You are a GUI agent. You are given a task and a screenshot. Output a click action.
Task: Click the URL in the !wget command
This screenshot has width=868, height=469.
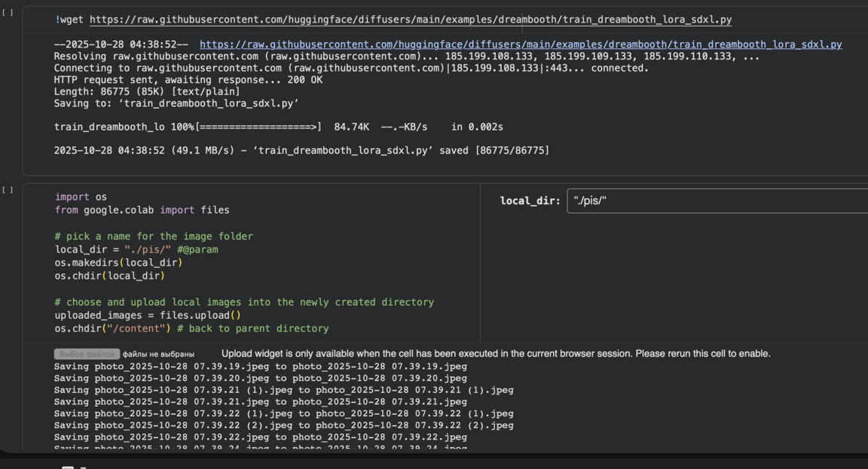pos(410,20)
